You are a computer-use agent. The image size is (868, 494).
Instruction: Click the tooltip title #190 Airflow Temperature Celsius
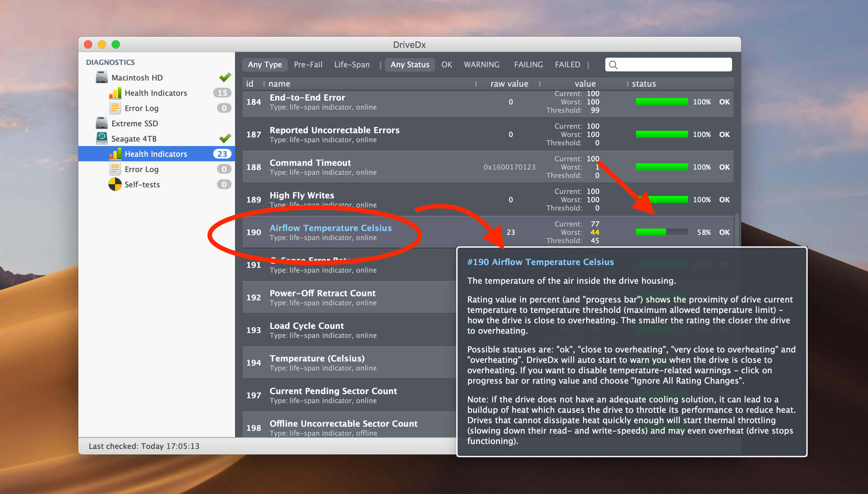point(540,262)
